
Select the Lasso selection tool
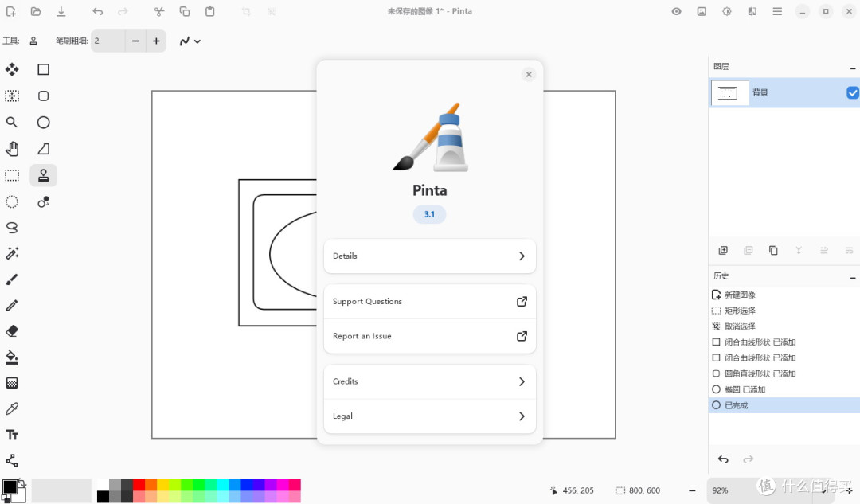(12, 227)
